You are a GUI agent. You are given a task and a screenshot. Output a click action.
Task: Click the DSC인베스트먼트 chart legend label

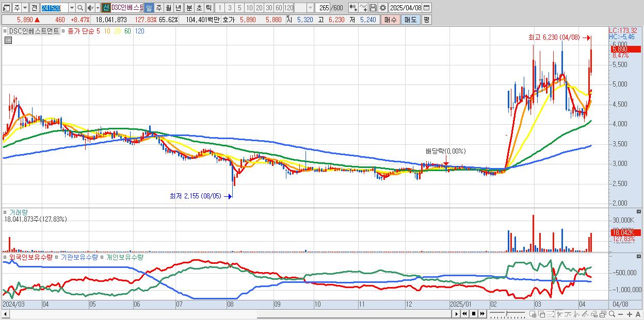(33, 31)
